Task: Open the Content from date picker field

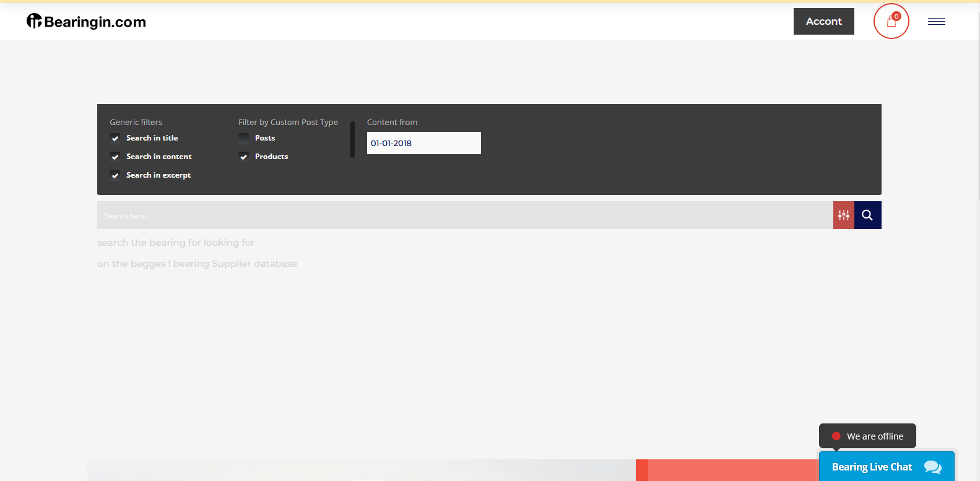Action: coord(423,143)
